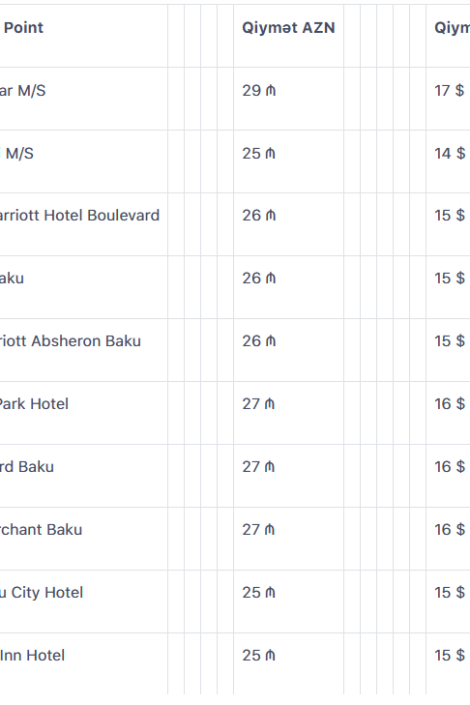Select the Marriott Absheron Baku cell

coord(70,341)
